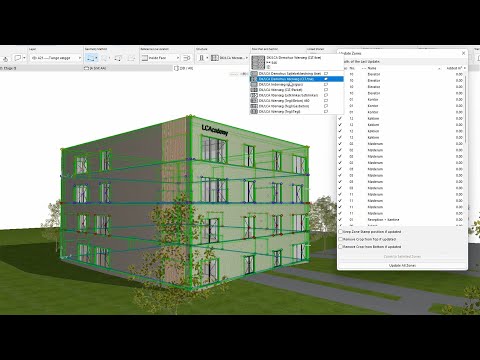
Task: Click the Inside Face reference line icon
Action: tap(144, 58)
